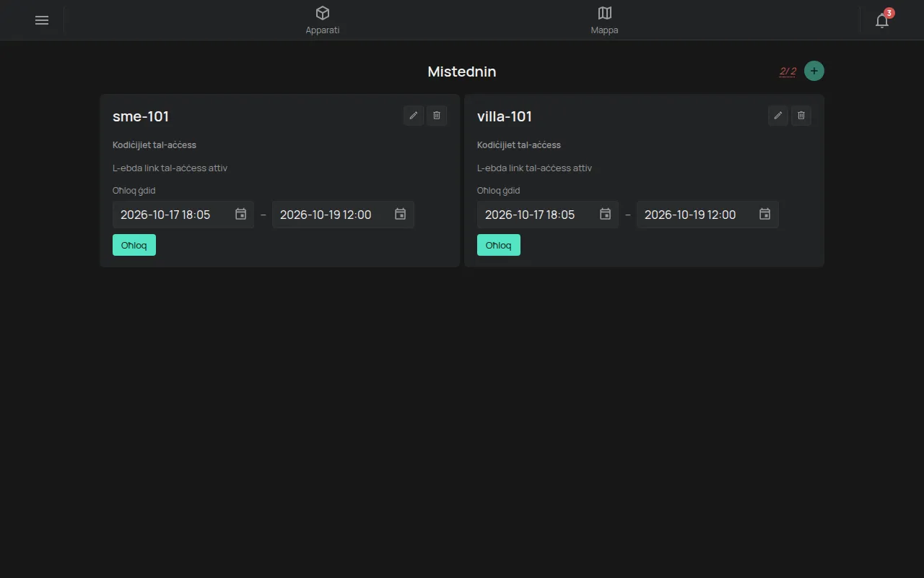Open calendar for sme-101 start date
The height and width of the screenshot is (578, 924).
(x=241, y=215)
